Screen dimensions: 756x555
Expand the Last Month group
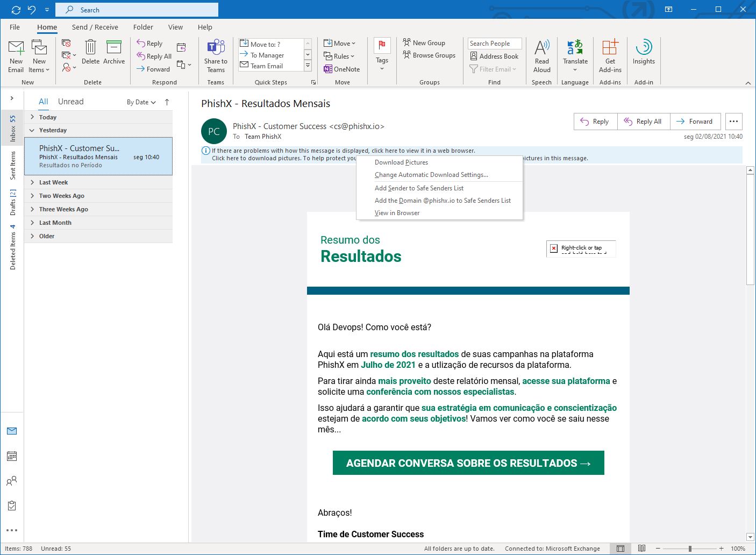click(32, 223)
